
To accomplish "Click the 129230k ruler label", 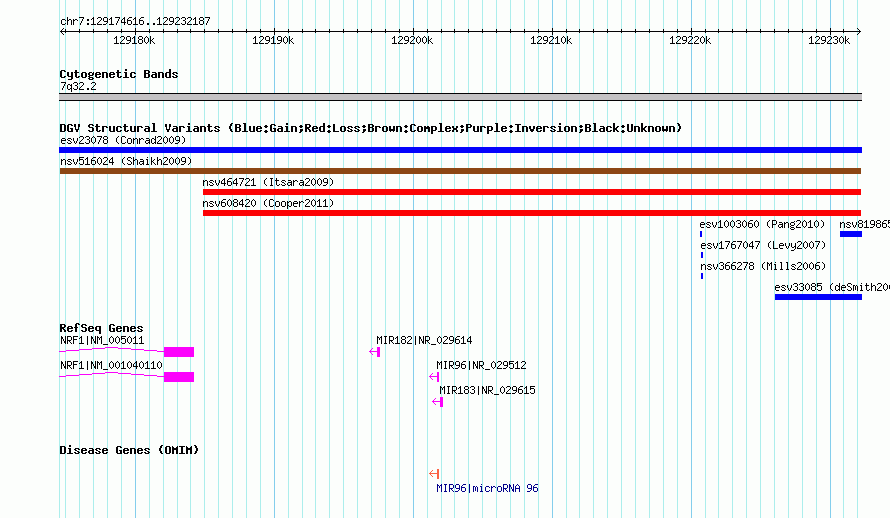I will pos(829,40).
